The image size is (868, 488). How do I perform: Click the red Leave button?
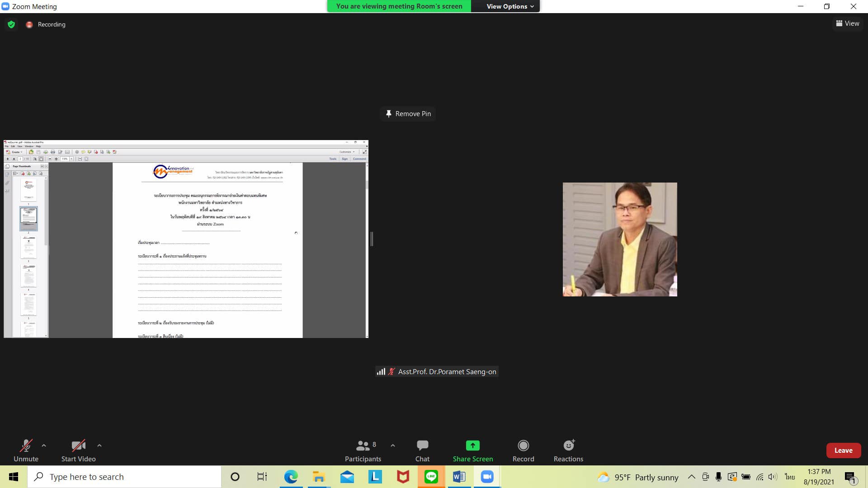(843, 450)
